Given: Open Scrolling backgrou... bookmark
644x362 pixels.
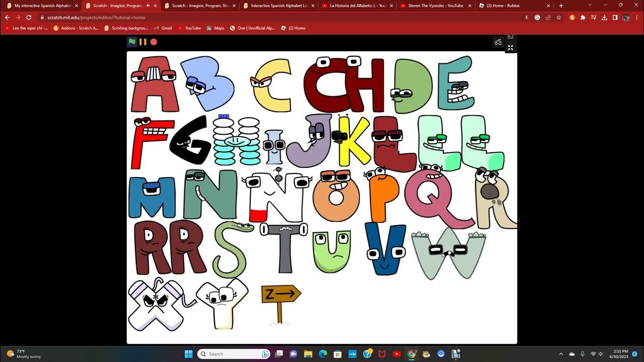Looking at the screenshot, I should pos(126,28).
